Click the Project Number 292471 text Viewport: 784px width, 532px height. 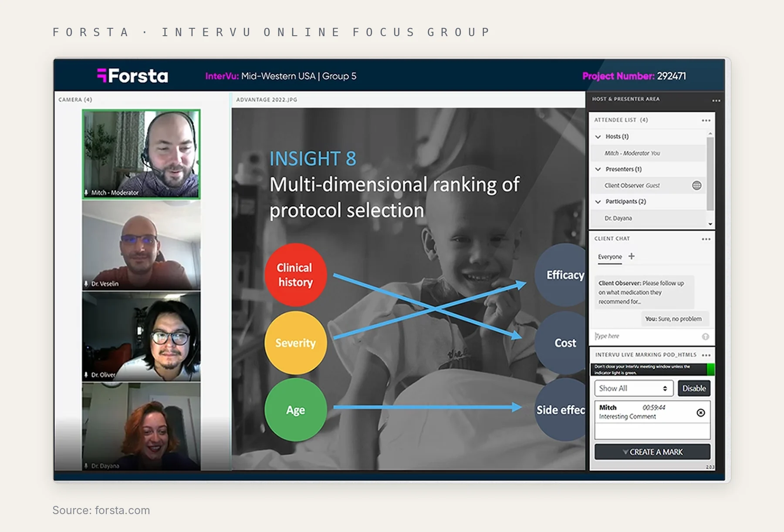point(634,76)
